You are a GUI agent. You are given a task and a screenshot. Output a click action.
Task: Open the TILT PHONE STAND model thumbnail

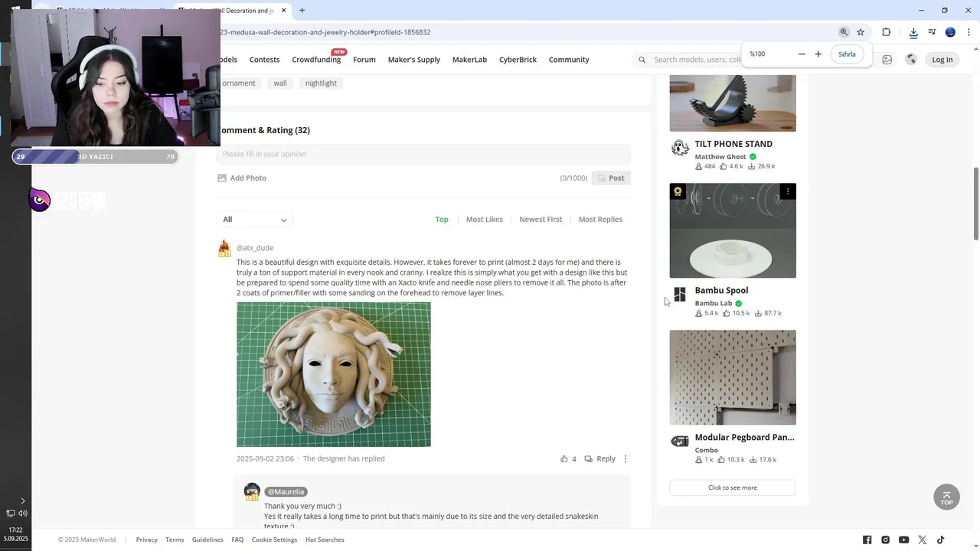[x=733, y=103]
